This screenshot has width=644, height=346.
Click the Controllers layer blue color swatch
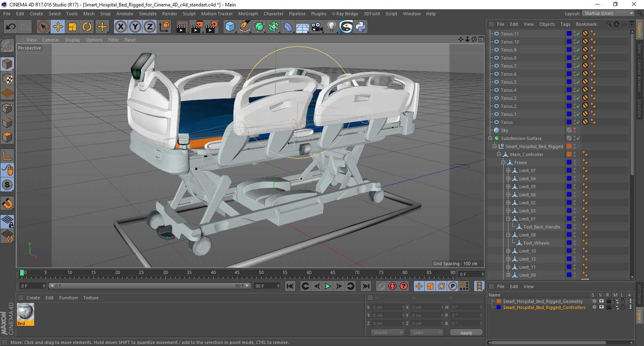coord(499,307)
